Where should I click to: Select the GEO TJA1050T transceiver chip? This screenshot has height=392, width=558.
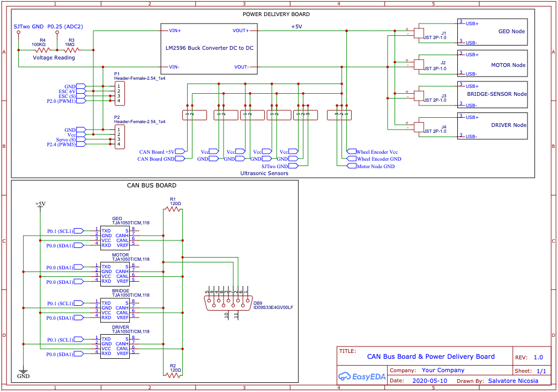[115, 238]
